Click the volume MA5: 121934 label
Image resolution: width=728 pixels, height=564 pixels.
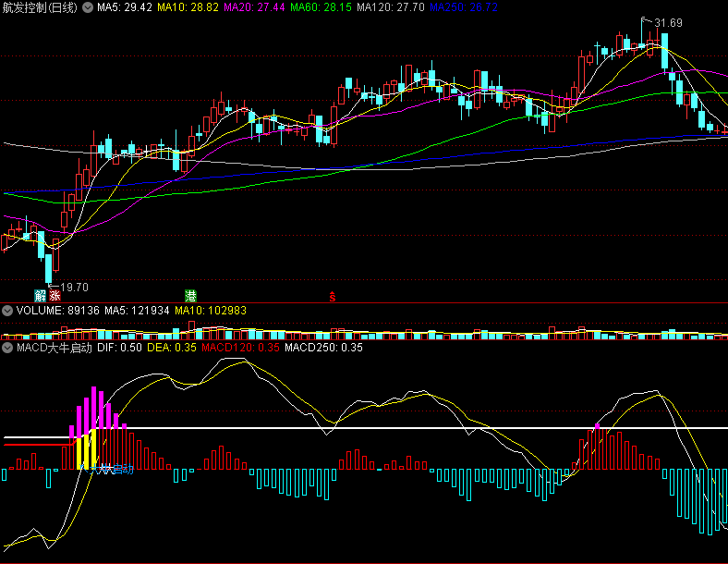(137, 311)
